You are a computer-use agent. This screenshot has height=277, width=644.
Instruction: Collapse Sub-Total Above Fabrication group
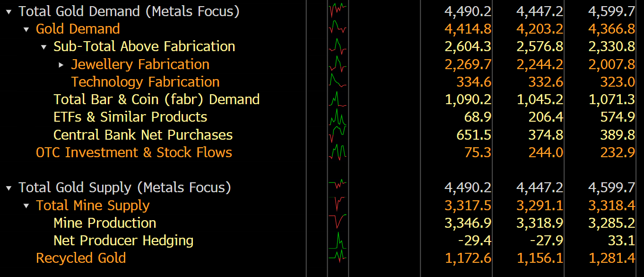(44, 47)
